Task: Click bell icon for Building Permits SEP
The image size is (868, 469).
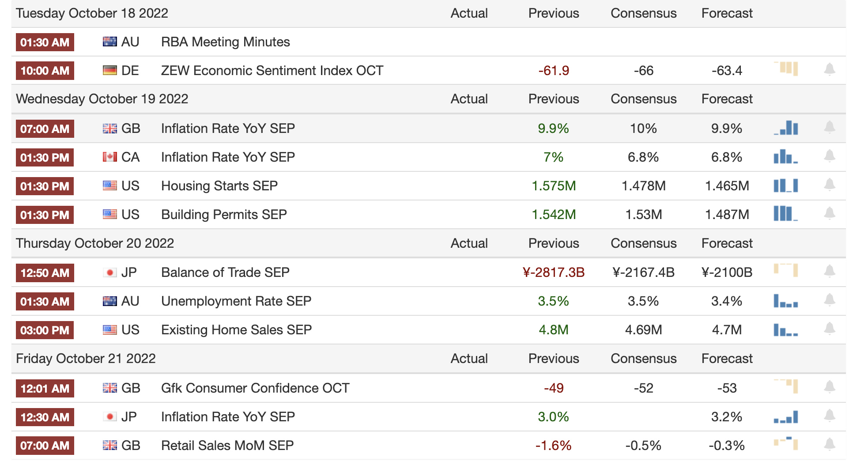Action: click(x=829, y=214)
